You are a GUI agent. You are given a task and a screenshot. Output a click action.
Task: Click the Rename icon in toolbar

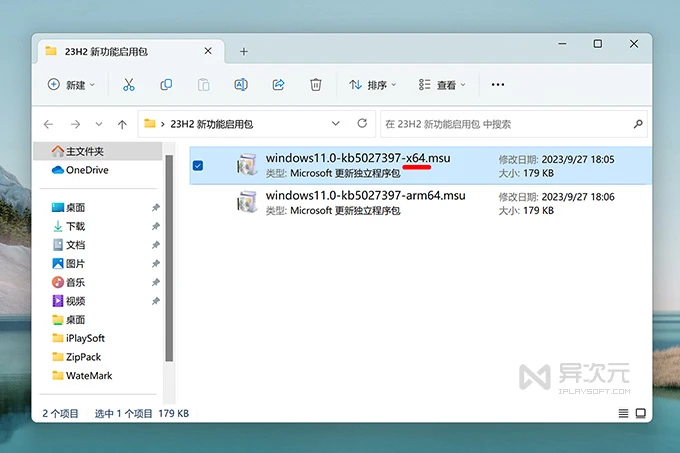241,85
